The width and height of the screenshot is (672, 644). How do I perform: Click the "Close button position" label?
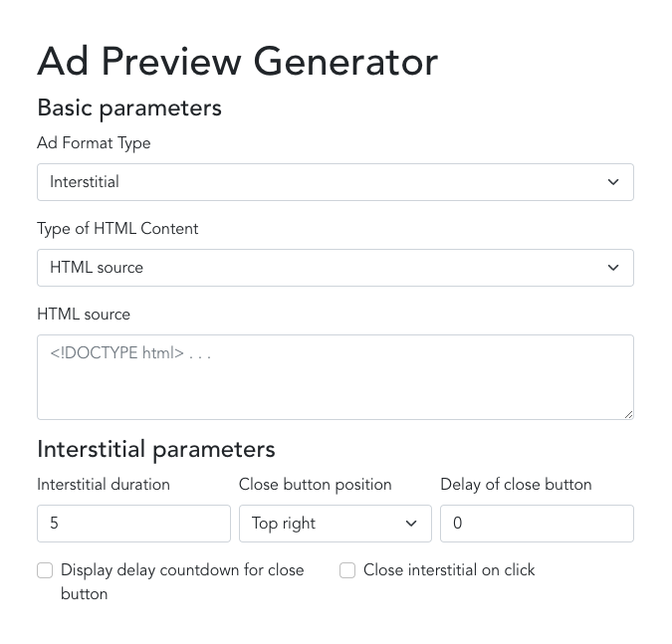pos(315,485)
